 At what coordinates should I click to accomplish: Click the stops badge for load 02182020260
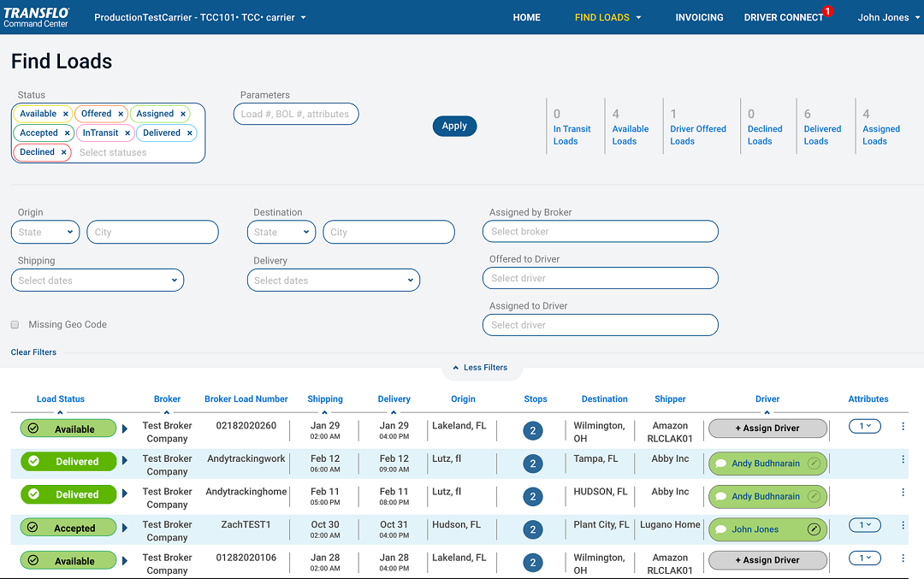coord(533,431)
